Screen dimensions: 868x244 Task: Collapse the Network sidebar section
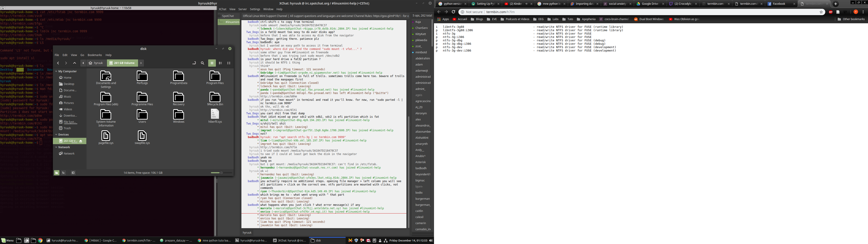(56, 147)
